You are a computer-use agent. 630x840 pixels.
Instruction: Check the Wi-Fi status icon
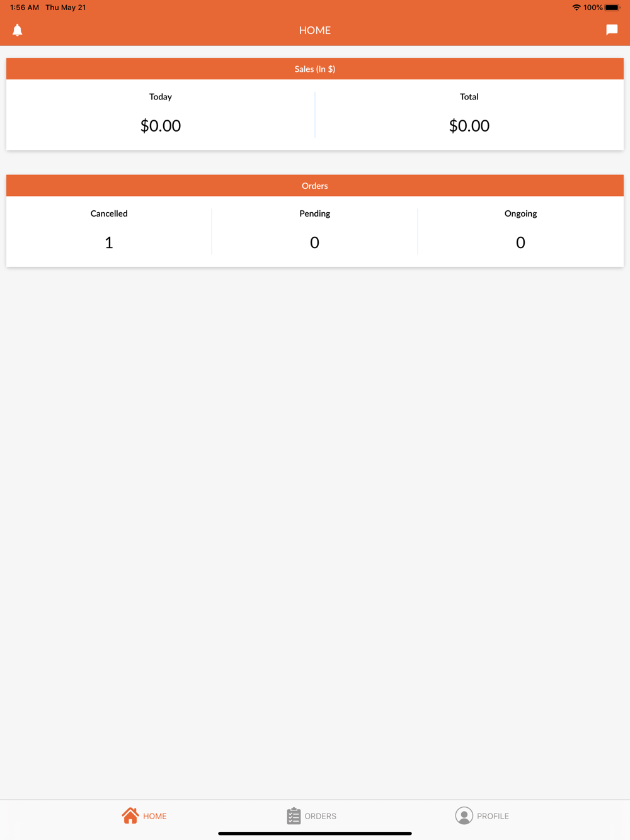tap(576, 8)
